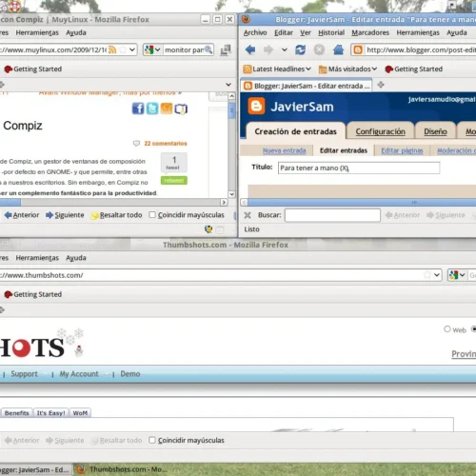This screenshot has width=476, height=476.
Task: Select the Web radio button
Action: pyautogui.click(x=447, y=329)
